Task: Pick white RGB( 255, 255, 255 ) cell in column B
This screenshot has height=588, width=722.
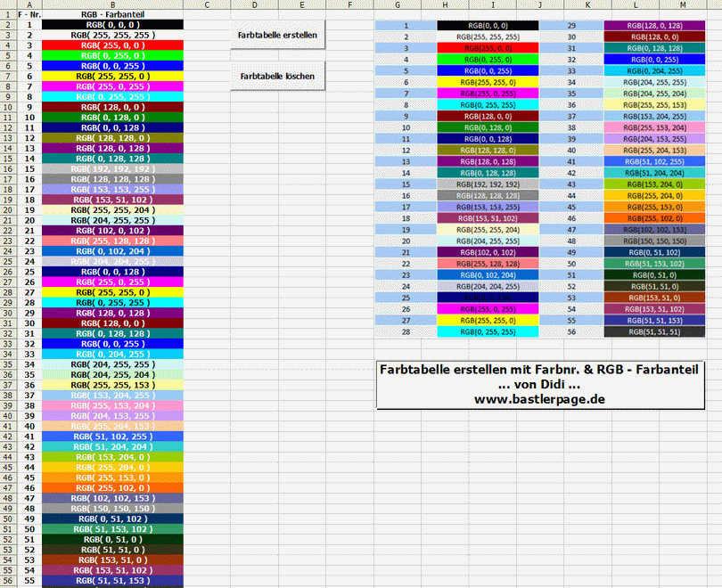Action: point(113,35)
